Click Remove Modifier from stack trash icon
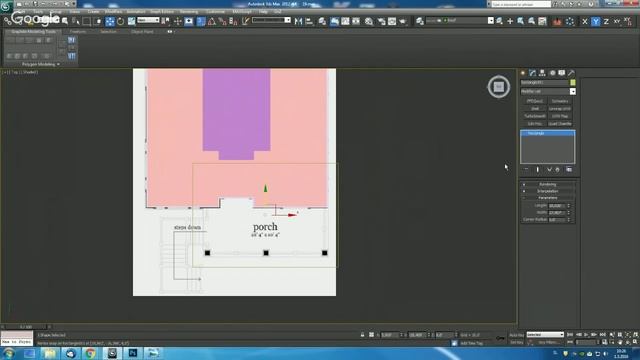Screen dimensions: 640x360 coord(558,169)
